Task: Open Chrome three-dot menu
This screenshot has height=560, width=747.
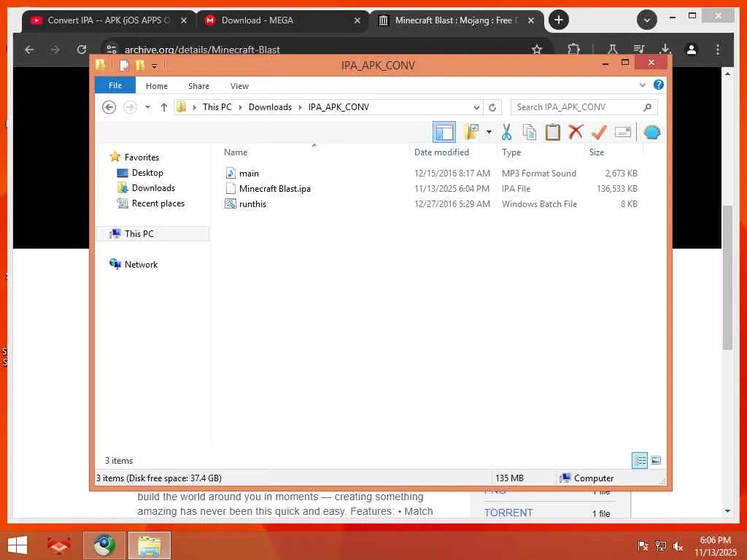Action: click(718, 49)
